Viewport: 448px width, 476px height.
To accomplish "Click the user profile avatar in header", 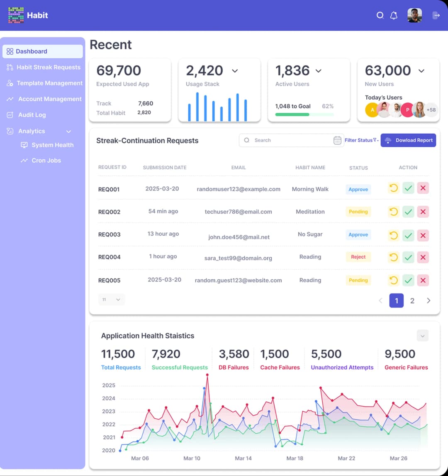I will (414, 15).
